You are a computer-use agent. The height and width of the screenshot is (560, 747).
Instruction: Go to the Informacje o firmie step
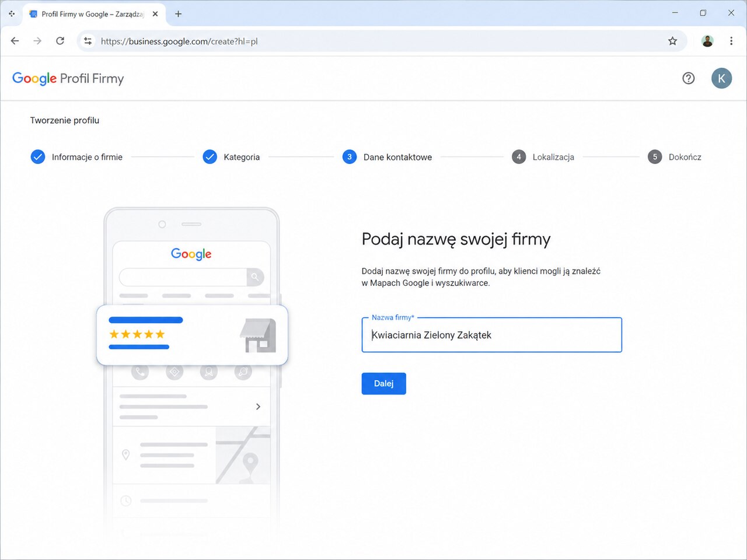(x=76, y=157)
